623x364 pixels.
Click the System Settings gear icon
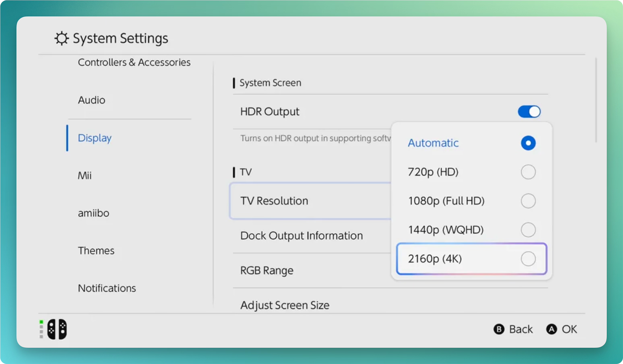tap(61, 38)
